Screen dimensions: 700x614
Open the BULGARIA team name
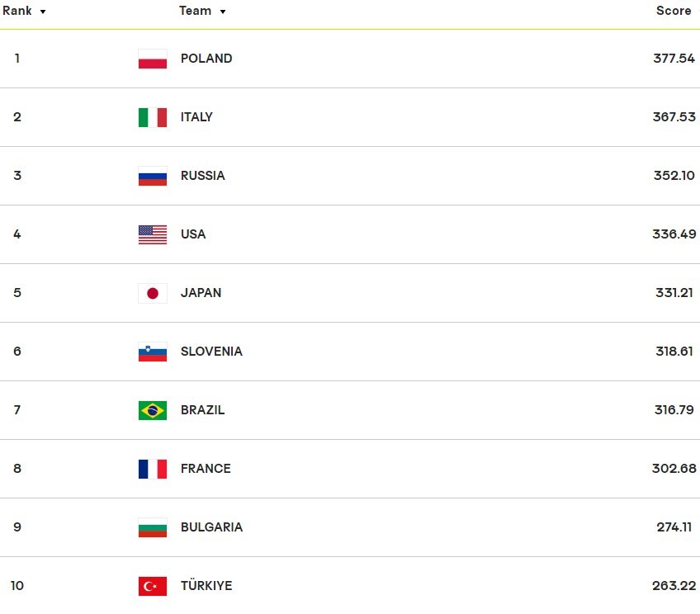click(x=211, y=527)
